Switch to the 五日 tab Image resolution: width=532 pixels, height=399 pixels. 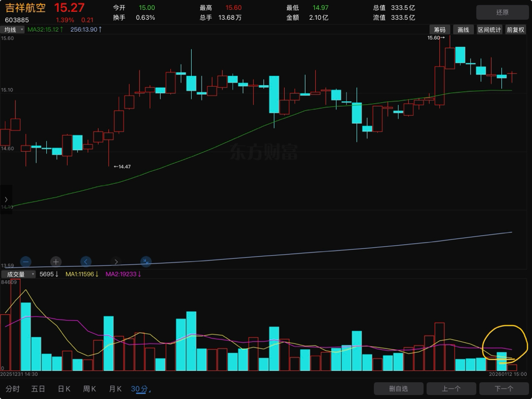(x=38, y=389)
